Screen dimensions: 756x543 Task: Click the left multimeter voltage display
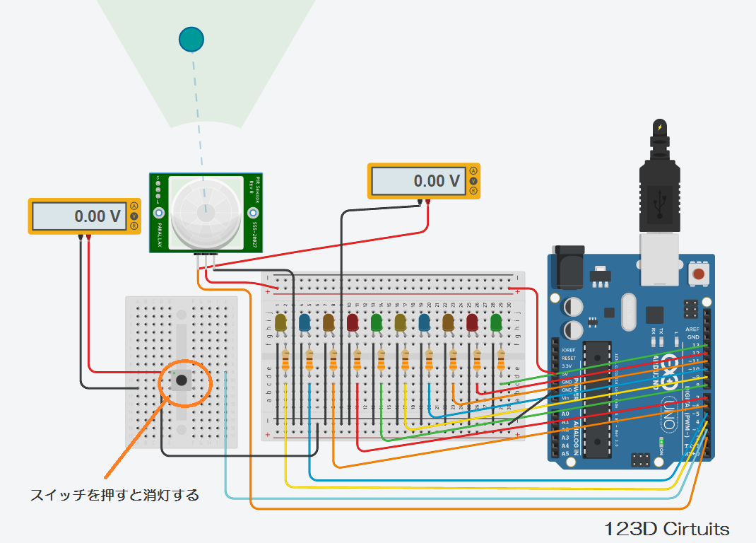pyautogui.click(x=80, y=216)
